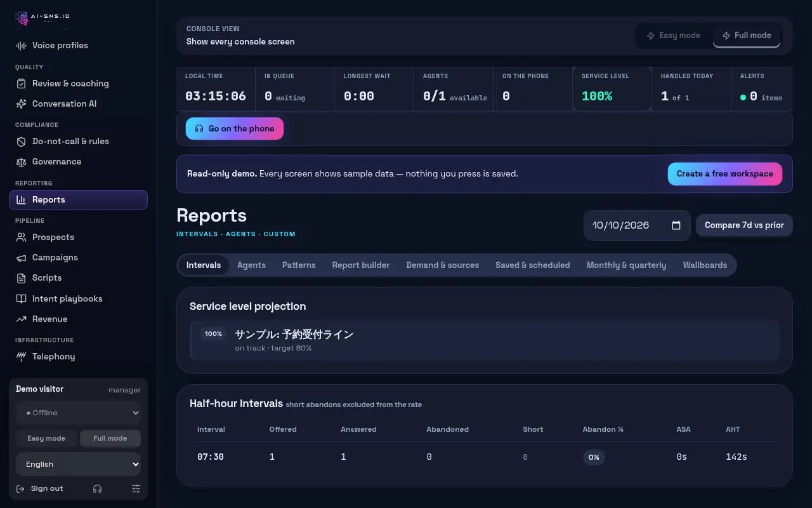
Task: Switch to the Wallboards tab
Action: (x=705, y=265)
